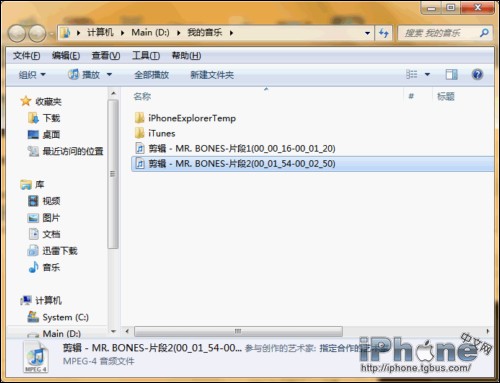This screenshot has width=500, height=383.
Task: Open the 文档 library
Action: [44, 234]
